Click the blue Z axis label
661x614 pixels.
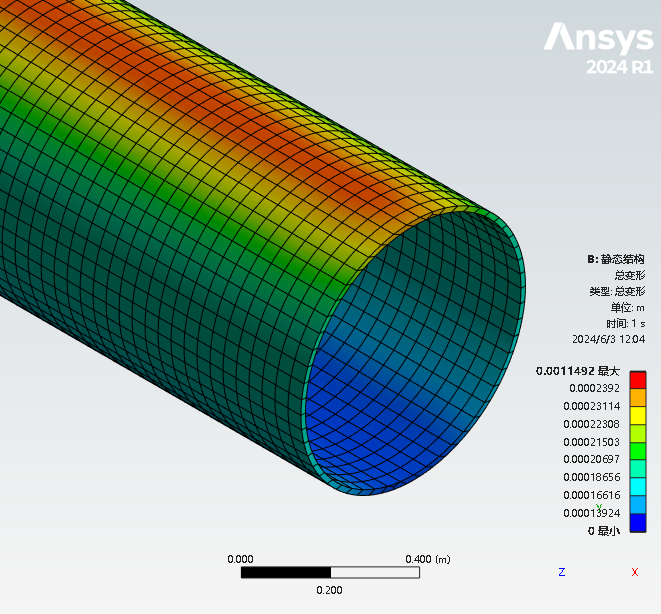561,572
